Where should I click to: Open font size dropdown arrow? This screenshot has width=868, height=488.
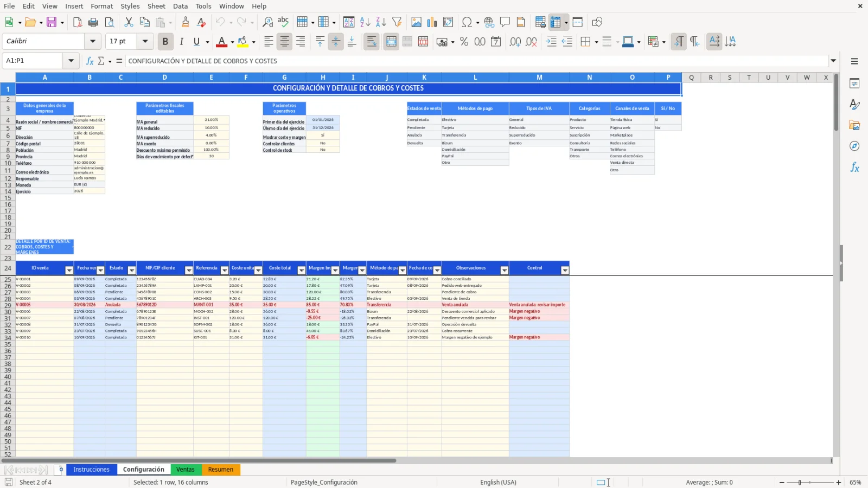(145, 41)
